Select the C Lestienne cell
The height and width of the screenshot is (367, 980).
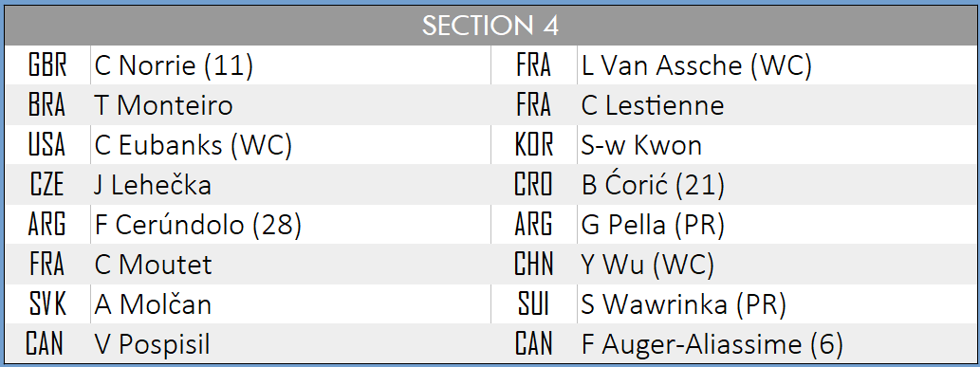[x=776, y=105]
